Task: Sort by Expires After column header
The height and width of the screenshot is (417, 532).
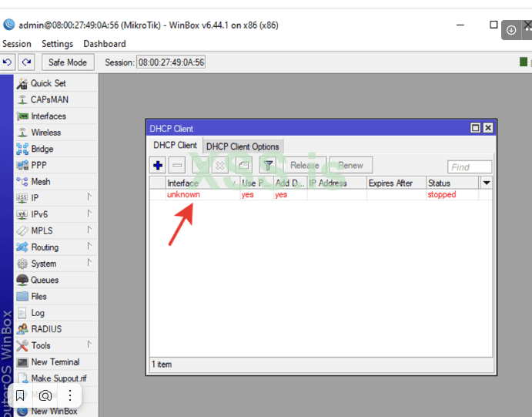Action: [396, 183]
